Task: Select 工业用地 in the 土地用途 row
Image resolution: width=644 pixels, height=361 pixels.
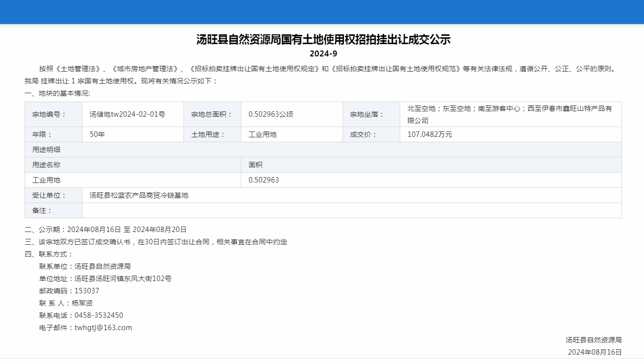Action: coord(262,134)
